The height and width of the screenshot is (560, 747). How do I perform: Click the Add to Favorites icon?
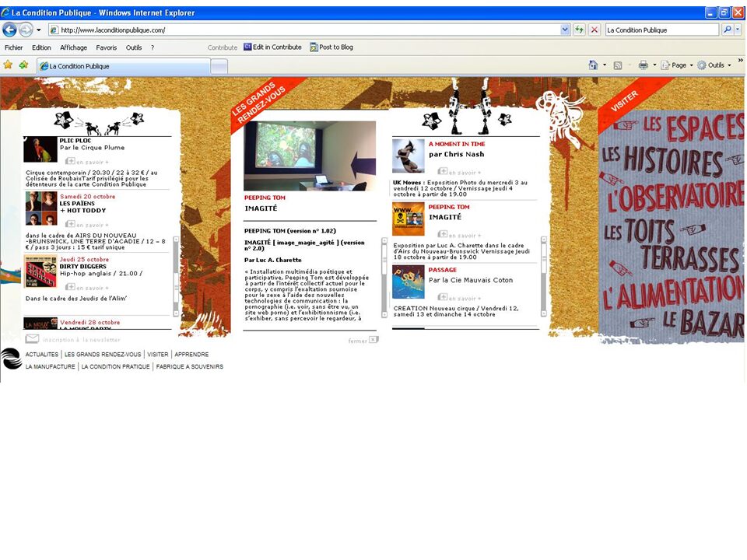23,65
